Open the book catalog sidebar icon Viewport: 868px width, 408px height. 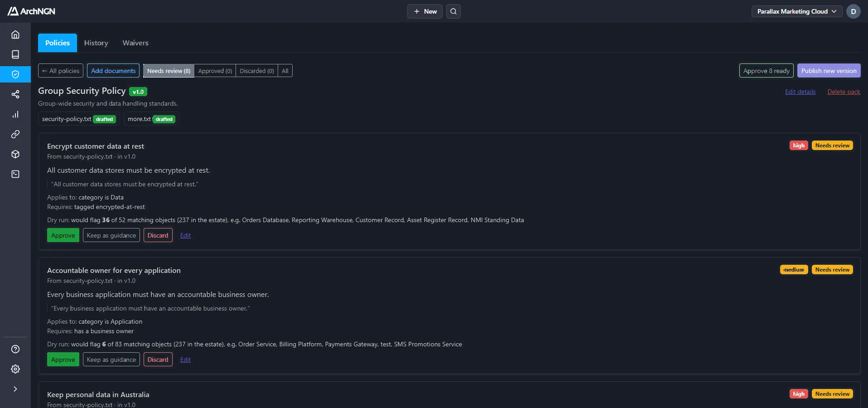(x=15, y=54)
